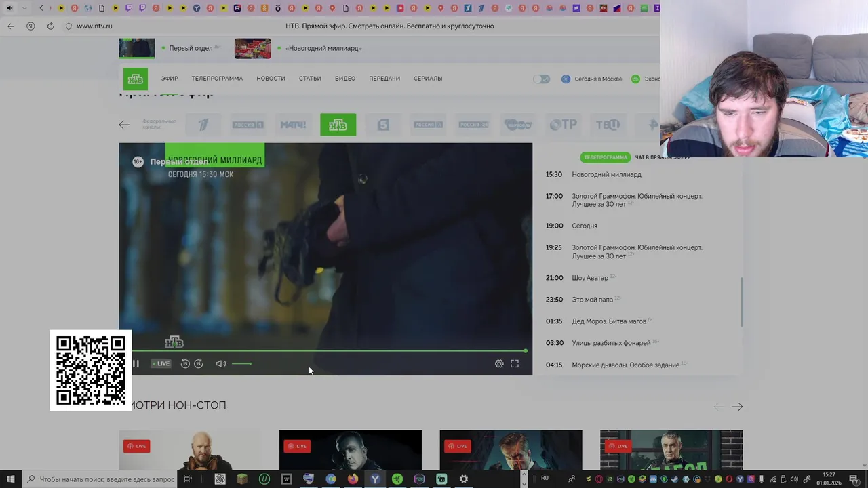This screenshot has width=868, height=488.
Task: Select the 5 Kanal channel logo
Action: pyautogui.click(x=383, y=125)
